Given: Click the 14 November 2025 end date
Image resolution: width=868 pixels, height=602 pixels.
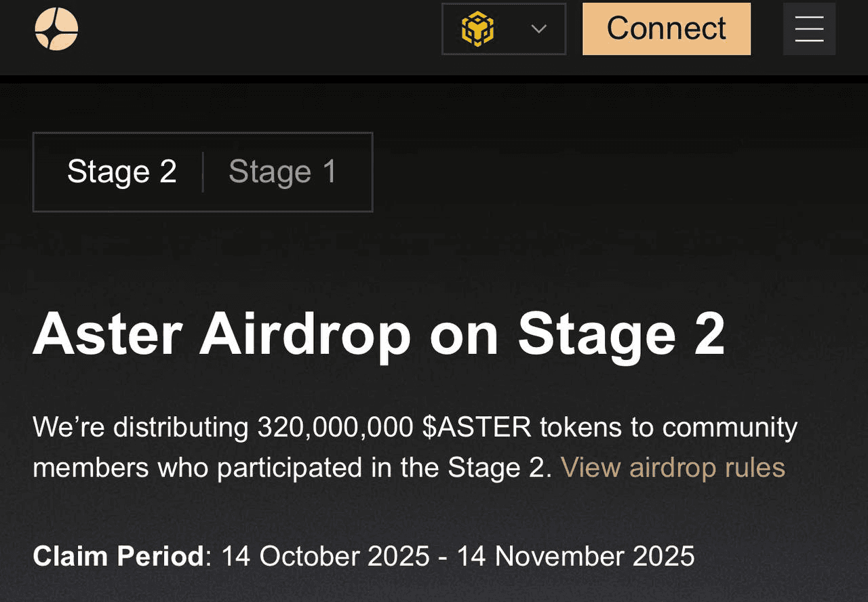Looking at the screenshot, I should point(576,557).
